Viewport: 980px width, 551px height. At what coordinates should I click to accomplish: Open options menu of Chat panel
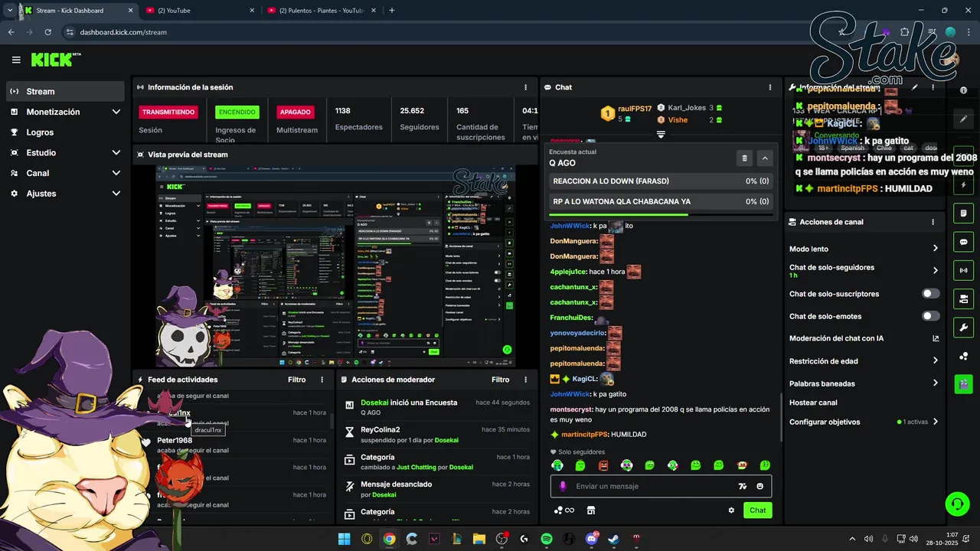pyautogui.click(x=770, y=87)
